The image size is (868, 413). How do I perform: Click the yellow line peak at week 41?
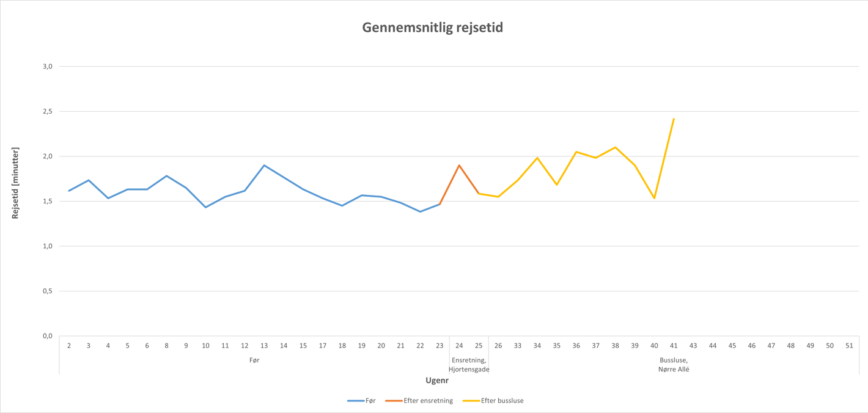(x=674, y=119)
